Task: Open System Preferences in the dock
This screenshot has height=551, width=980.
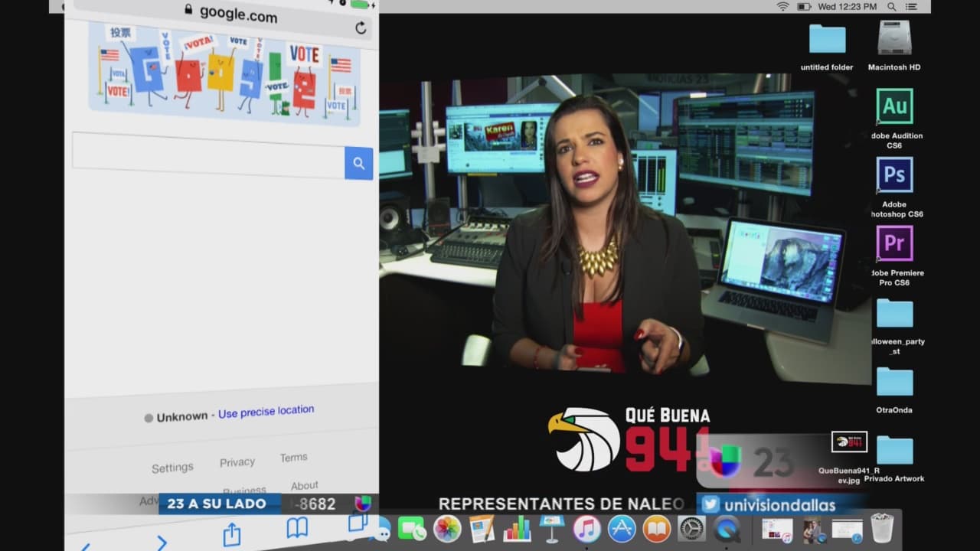Action: pyautogui.click(x=691, y=529)
